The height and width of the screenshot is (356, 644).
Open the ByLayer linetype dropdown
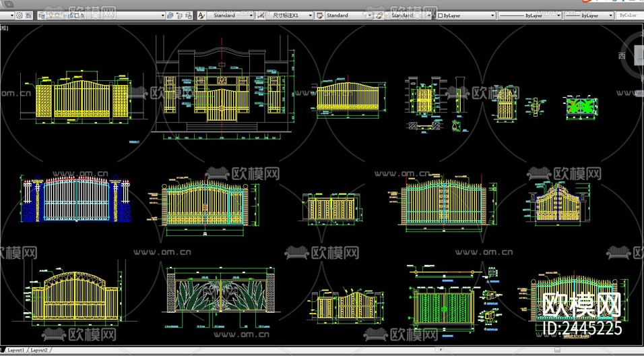(558, 16)
